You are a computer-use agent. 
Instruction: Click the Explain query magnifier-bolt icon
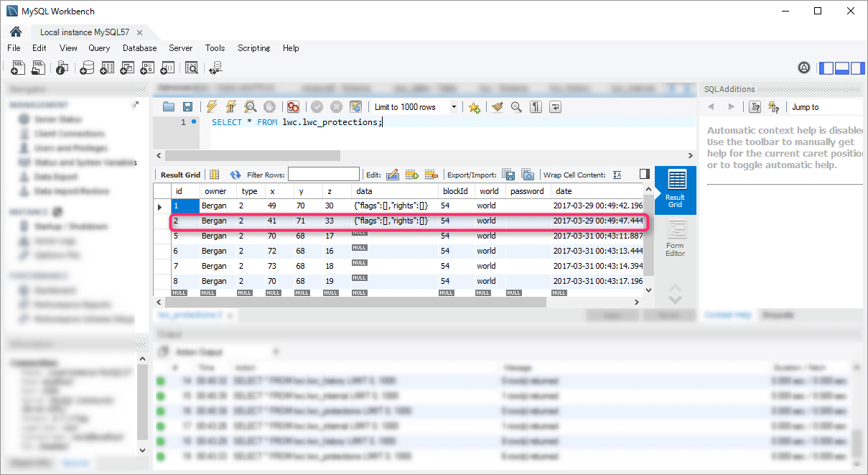click(x=250, y=107)
